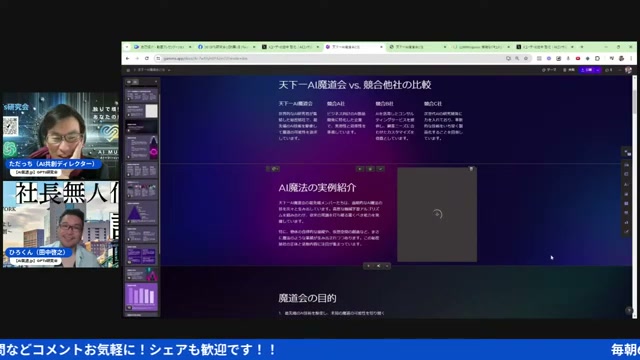
Task: Click heading 天下一AI魔道会 vs. 競合他社の比較
Action: pos(355,84)
